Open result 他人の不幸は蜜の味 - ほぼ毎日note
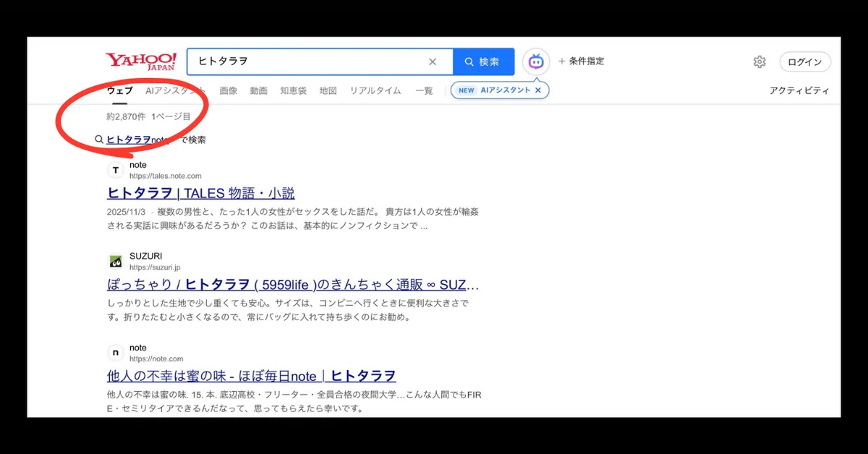 [252, 376]
